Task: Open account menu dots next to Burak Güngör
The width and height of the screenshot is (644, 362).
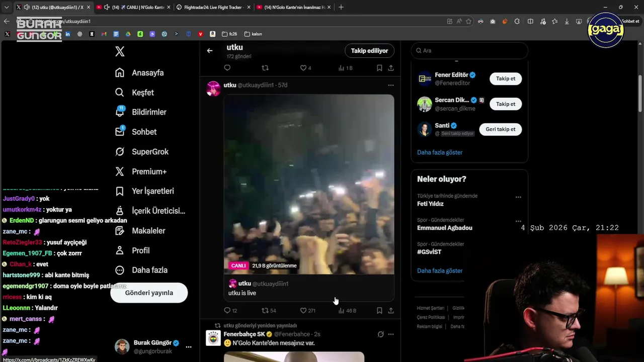Action: pos(189,347)
